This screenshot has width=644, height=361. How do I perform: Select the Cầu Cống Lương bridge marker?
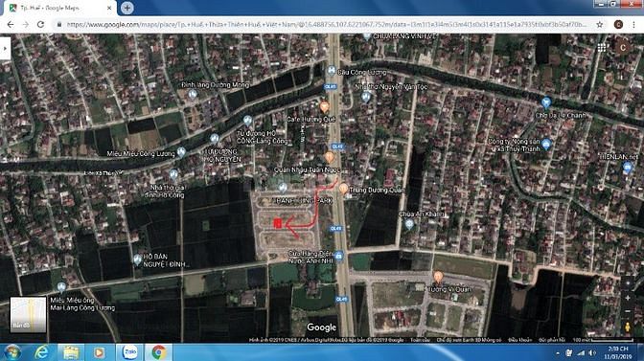coord(331,71)
